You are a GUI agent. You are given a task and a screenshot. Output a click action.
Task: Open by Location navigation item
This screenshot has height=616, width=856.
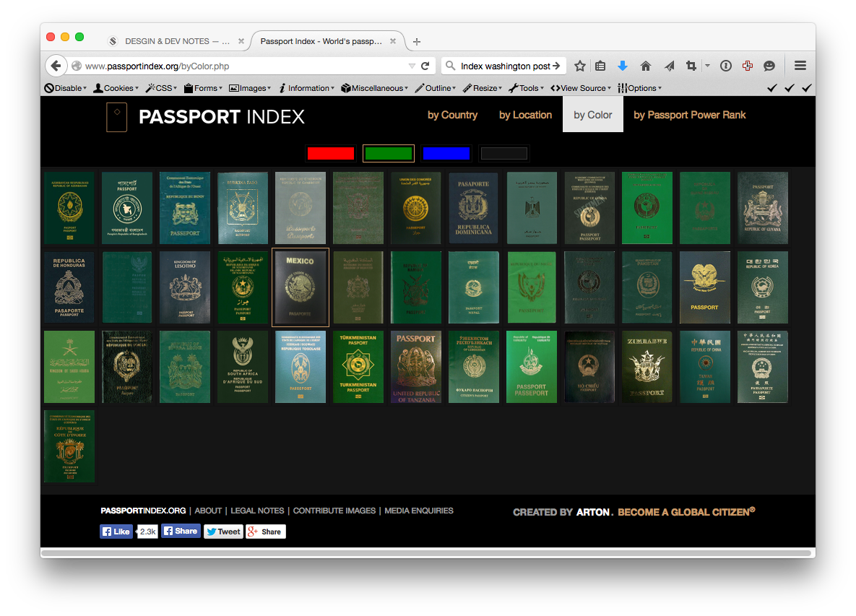(x=525, y=115)
